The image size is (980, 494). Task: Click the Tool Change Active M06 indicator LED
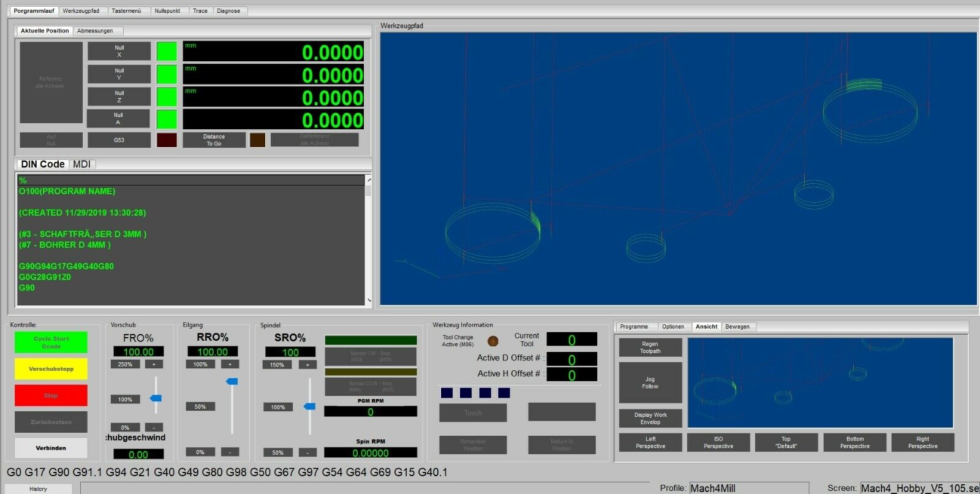point(492,341)
